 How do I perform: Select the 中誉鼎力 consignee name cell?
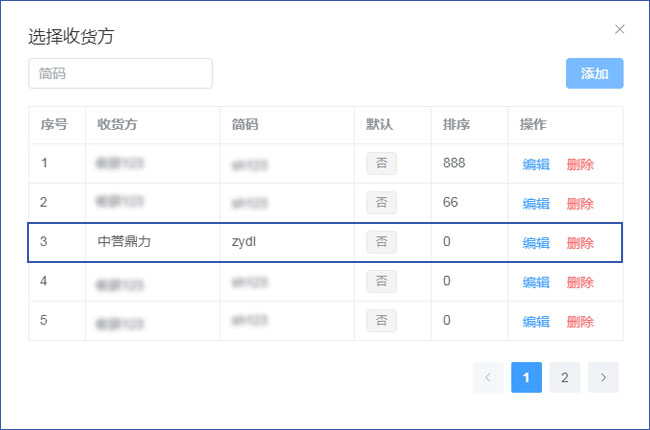point(124,242)
